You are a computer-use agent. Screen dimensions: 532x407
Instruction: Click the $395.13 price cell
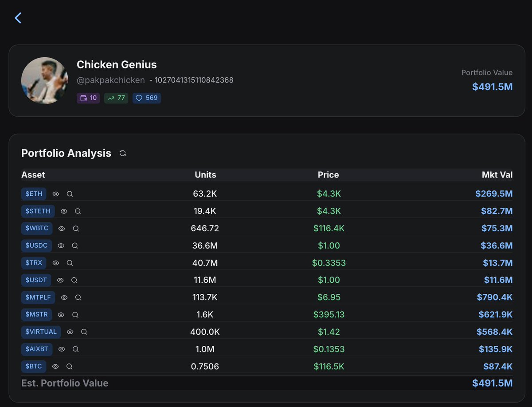pos(329,315)
